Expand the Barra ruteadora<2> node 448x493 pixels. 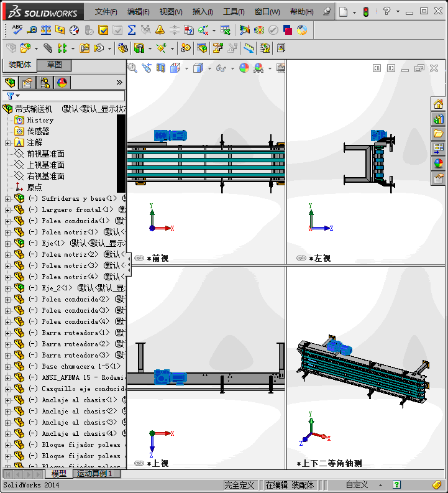click(7, 344)
